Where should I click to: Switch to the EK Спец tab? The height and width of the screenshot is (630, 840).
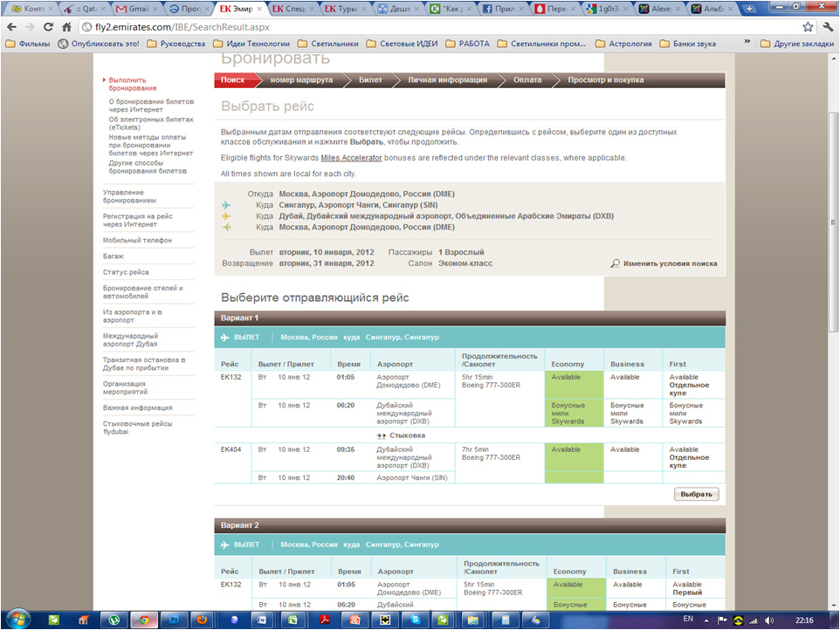[x=292, y=9]
